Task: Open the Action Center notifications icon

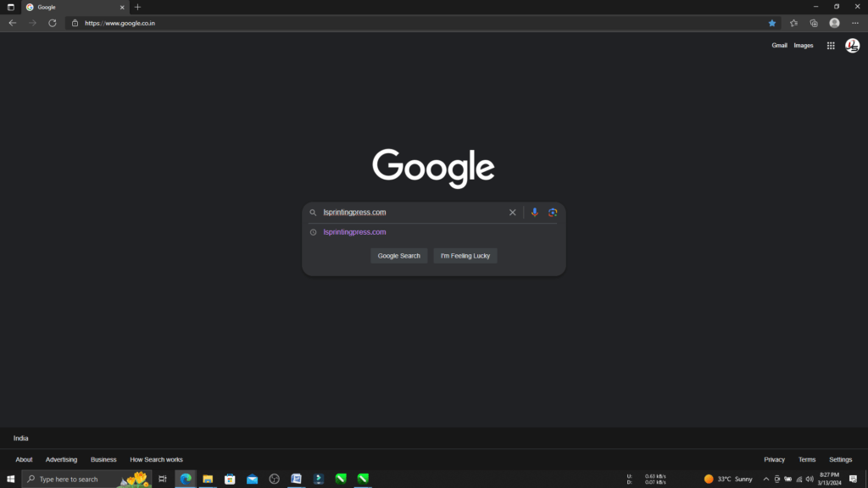Action: point(853,480)
